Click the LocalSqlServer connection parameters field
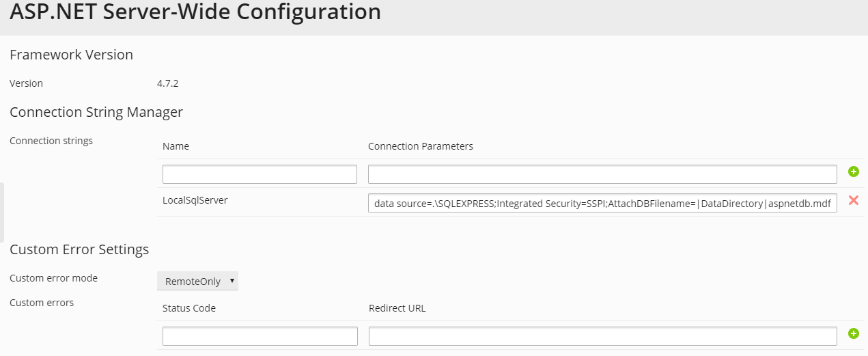 click(602, 203)
